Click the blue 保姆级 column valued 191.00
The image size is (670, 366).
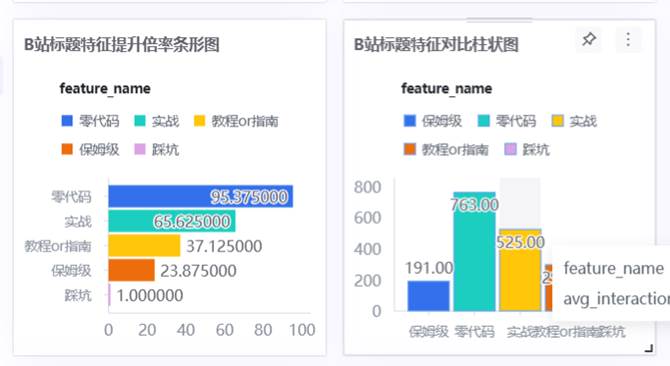(x=428, y=296)
